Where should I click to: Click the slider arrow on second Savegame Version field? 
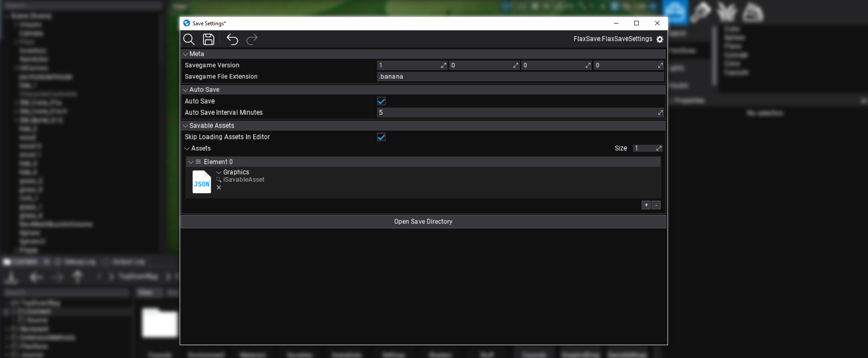[x=516, y=66]
